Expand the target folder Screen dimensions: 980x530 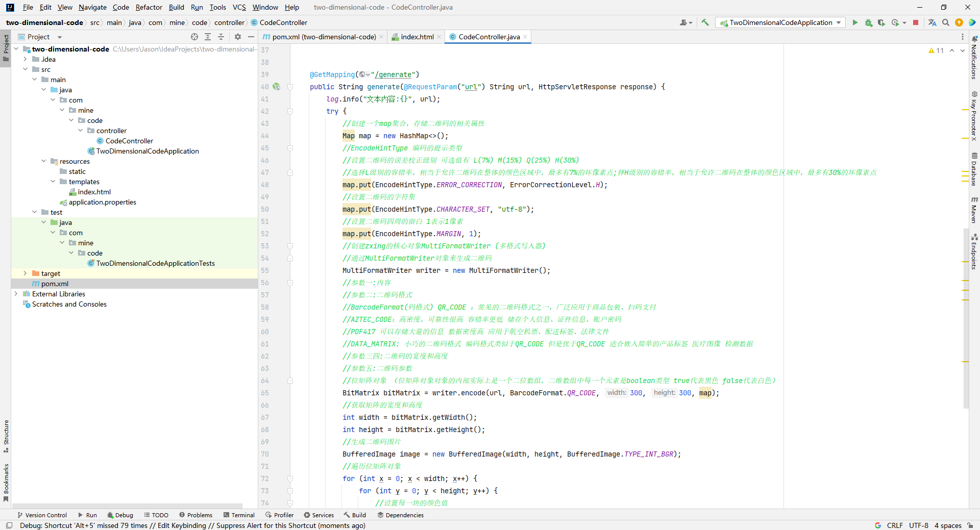pyautogui.click(x=25, y=273)
